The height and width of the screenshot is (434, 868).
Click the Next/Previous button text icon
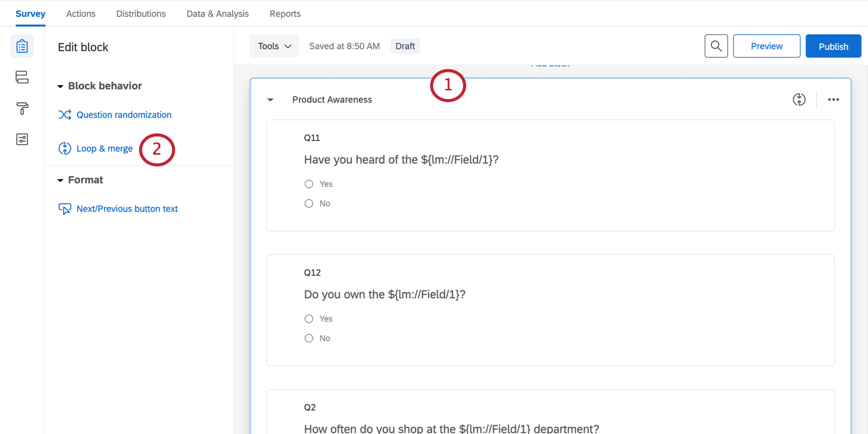click(65, 209)
